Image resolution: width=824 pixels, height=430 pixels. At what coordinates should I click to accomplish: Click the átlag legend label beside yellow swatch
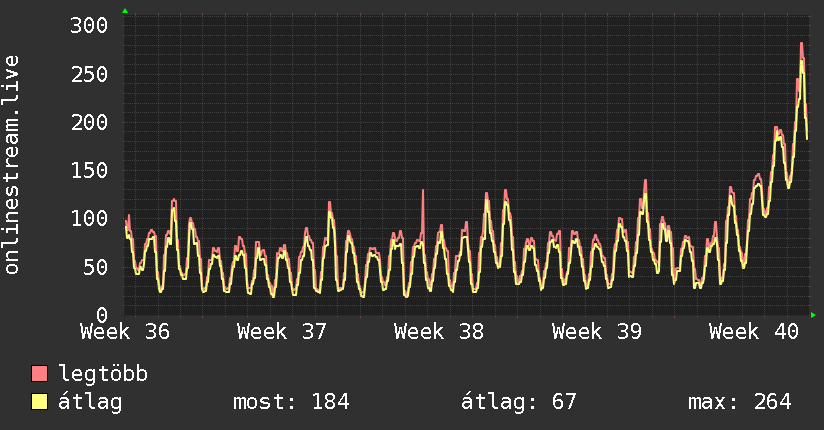pos(90,402)
